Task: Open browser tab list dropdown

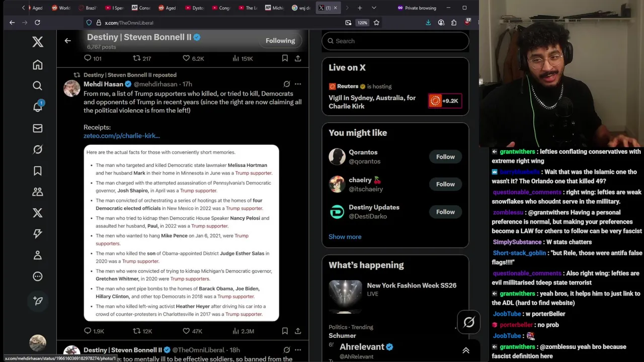Action: (373, 8)
